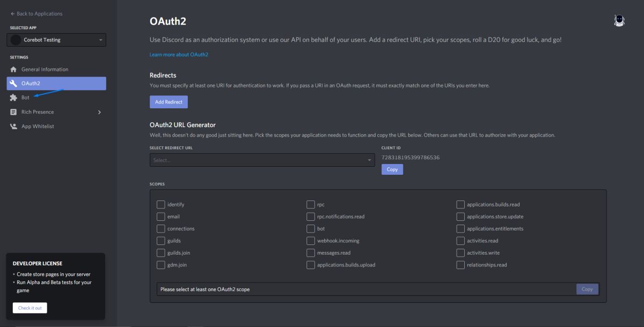Click the Corebot Testing app avatar circle
The image size is (644, 327).
click(16, 40)
